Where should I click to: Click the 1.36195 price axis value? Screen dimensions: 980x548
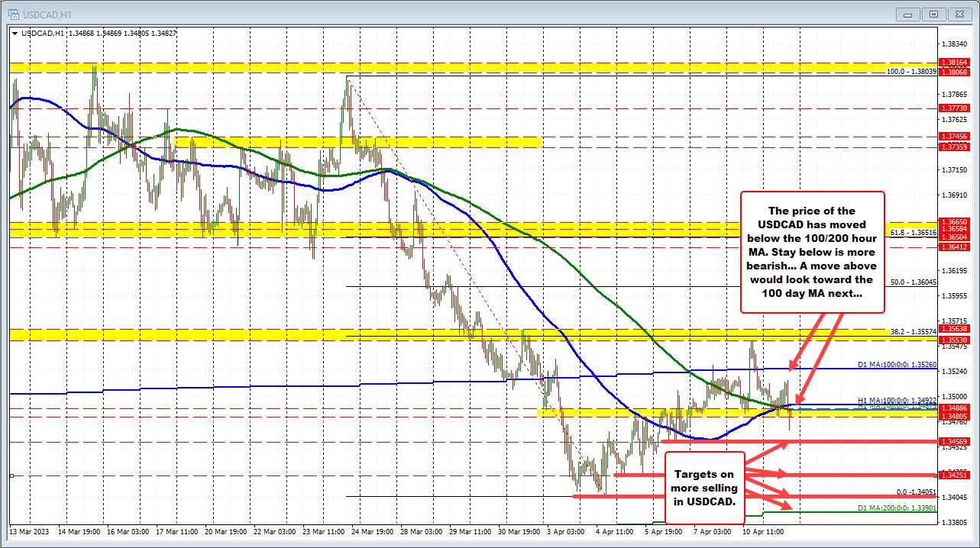(955, 270)
